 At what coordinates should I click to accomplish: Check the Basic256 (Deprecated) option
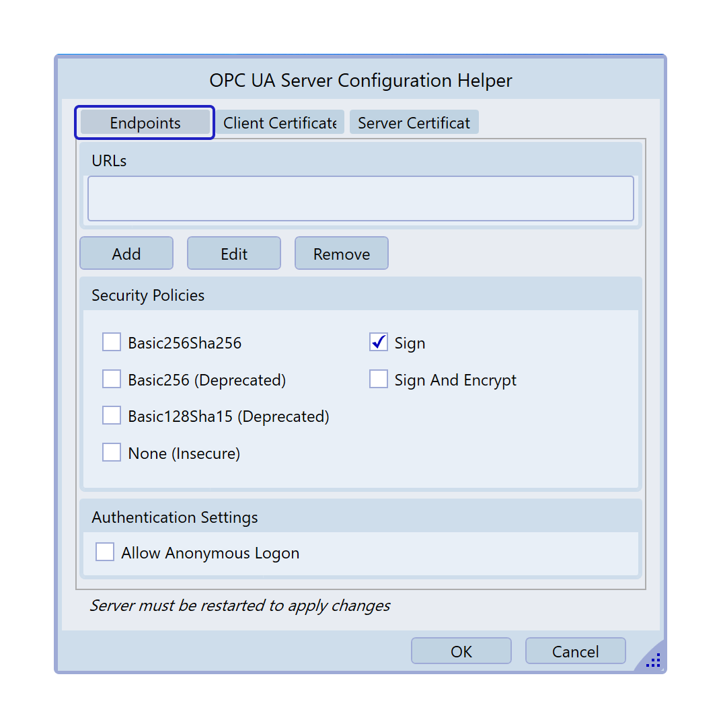[112, 379]
